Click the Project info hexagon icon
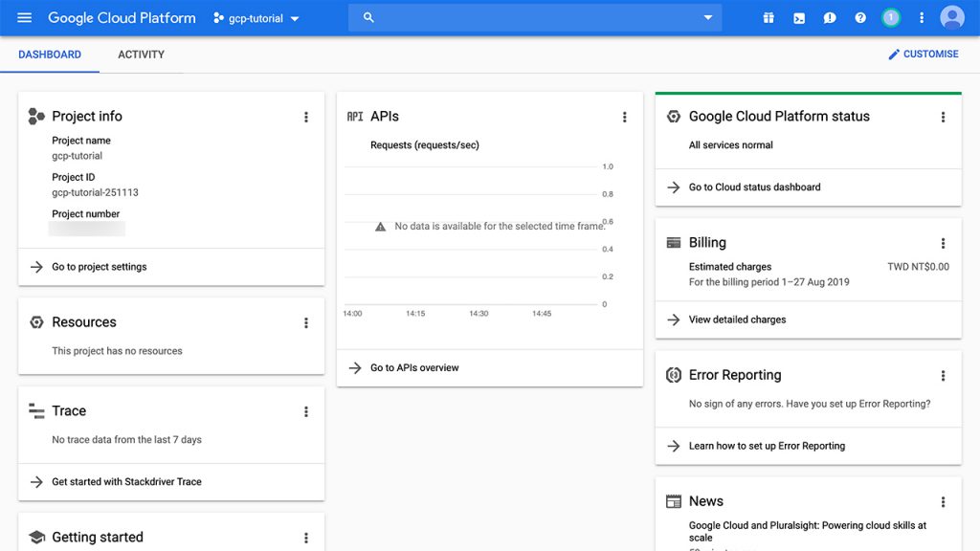The height and width of the screenshot is (551, 980). tap(36, 116)
